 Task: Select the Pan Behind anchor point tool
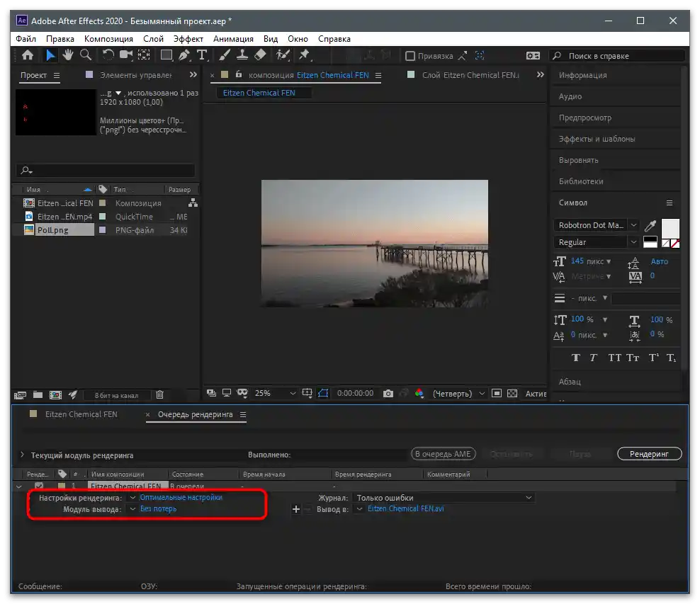144,55
